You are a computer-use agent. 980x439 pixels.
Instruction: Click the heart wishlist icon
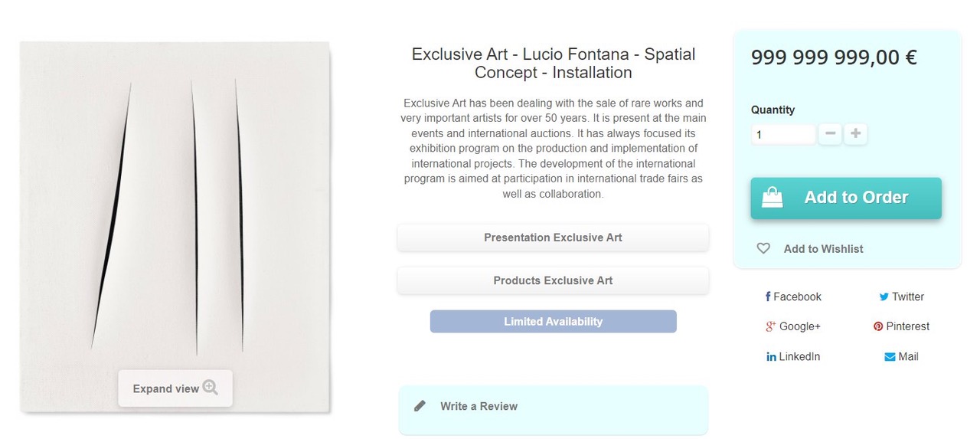[x=763, y=248]
